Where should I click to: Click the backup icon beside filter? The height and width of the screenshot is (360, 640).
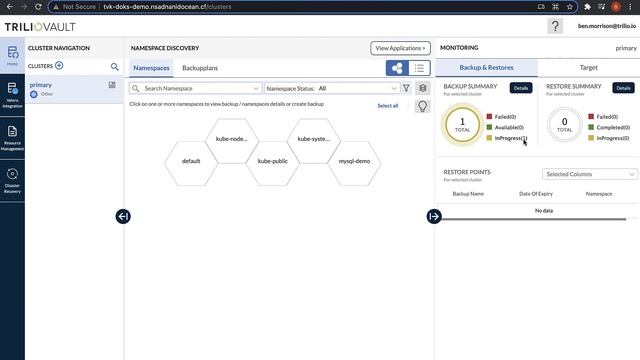422,88
